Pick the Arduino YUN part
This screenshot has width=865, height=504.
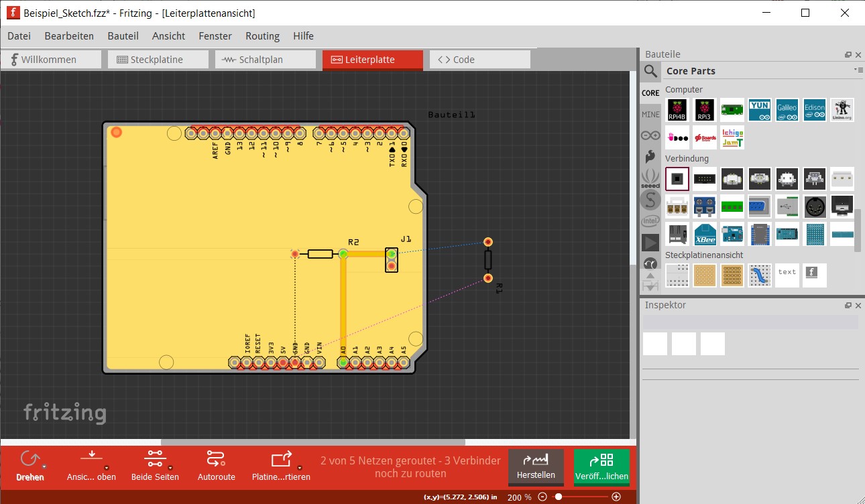tap(760, 110)
